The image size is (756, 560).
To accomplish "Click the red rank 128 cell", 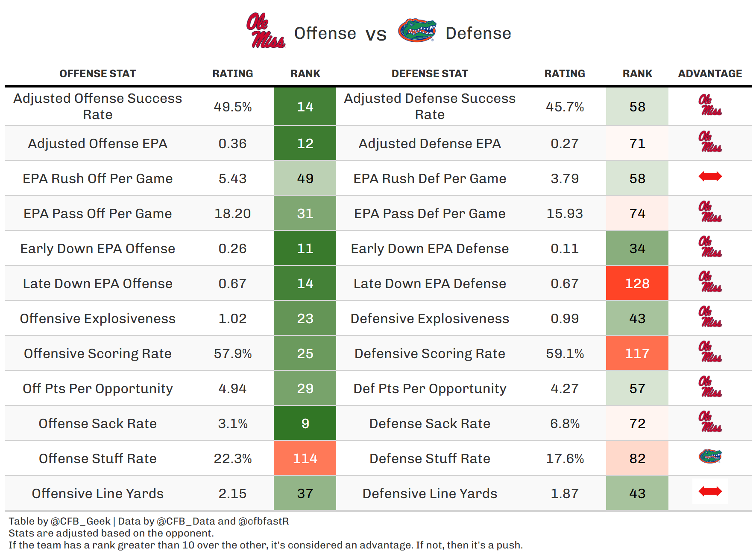I will (637, 283).
